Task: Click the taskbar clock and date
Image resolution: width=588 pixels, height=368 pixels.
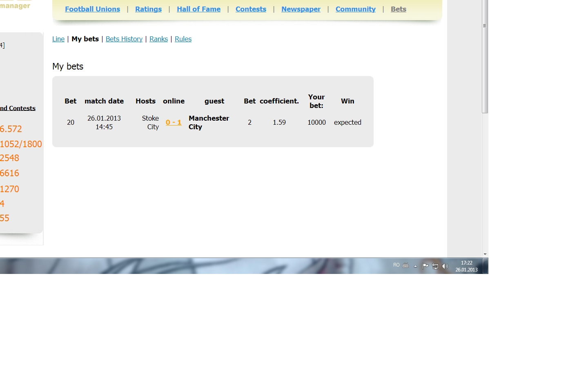Action: [466, 266]
